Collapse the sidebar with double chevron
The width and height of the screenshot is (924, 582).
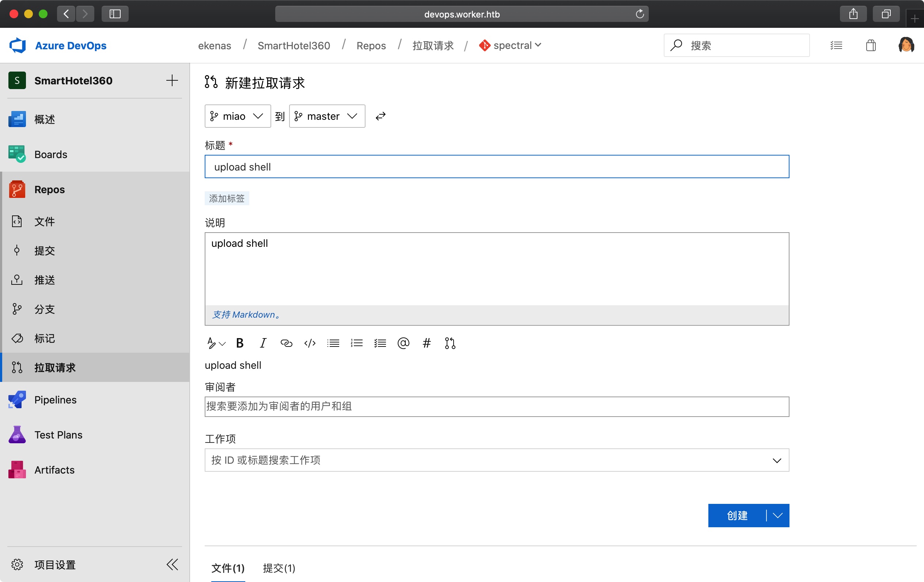pos(172,564)
